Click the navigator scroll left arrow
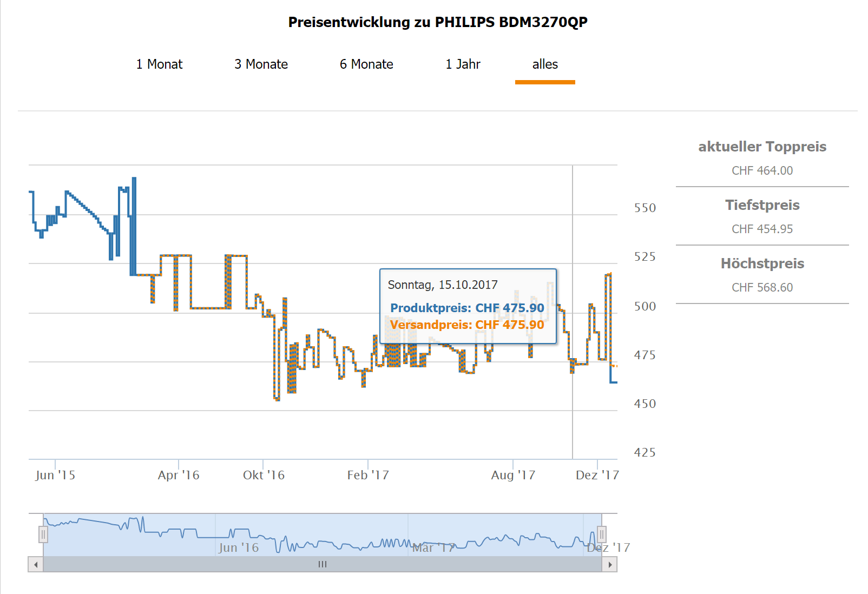This screenshot has height=594, width=868. click(x=36, y=564)
